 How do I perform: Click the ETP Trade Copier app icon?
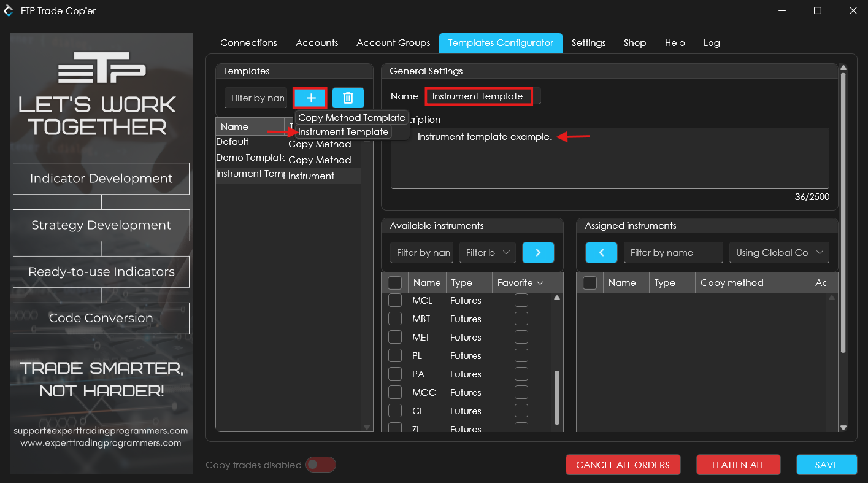pos(9,10)
